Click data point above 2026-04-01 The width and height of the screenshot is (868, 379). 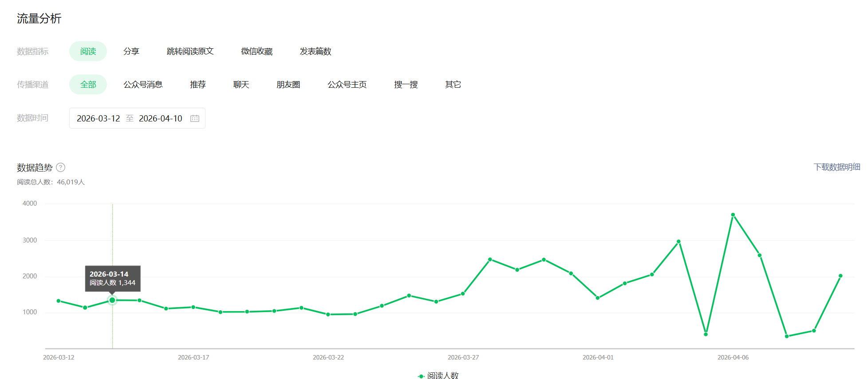tap(598, 298)
